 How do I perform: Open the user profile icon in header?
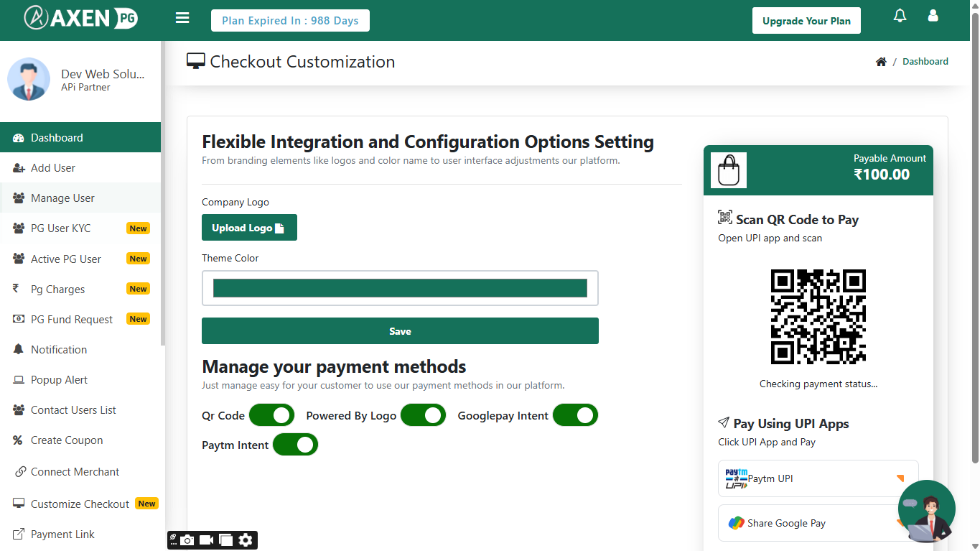pyautogui.click(x=933, y=15)
